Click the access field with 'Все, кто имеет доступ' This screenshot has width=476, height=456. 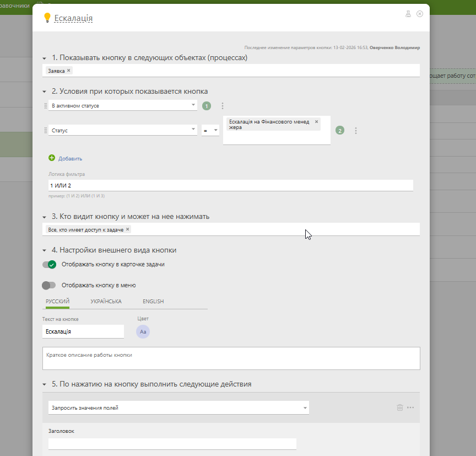(231, 229)
